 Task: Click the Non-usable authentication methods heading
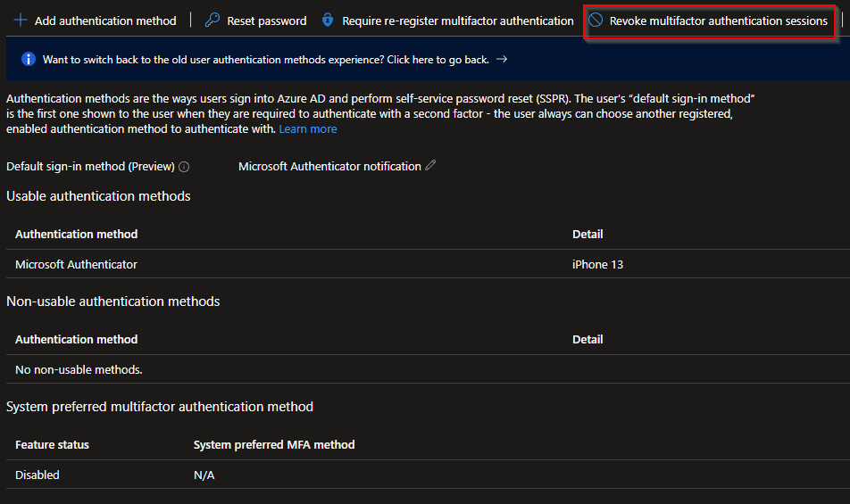[x=112, y=301]
